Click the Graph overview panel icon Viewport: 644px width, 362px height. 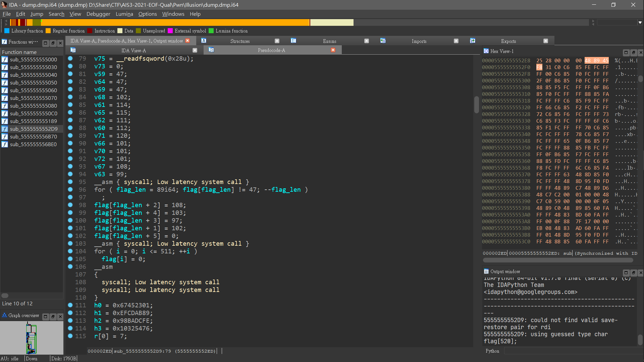[x=4, y=315]
